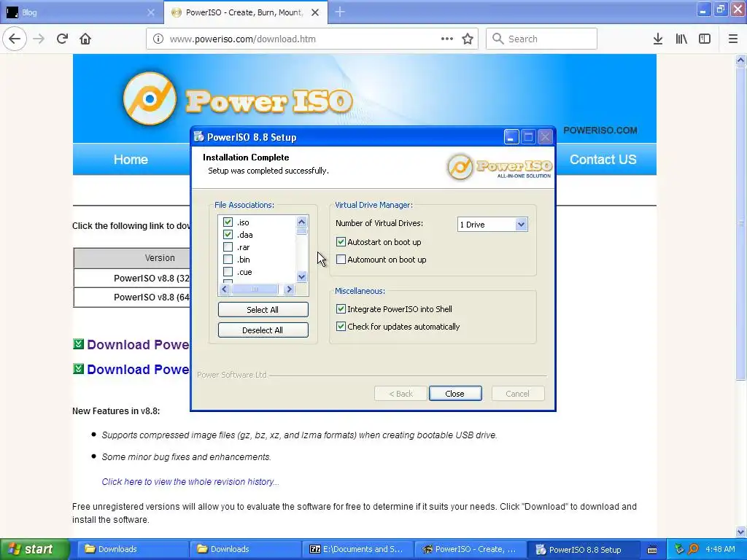Open the browser home page icon
The image size is (747, 560).
click(x=85, y=39)
